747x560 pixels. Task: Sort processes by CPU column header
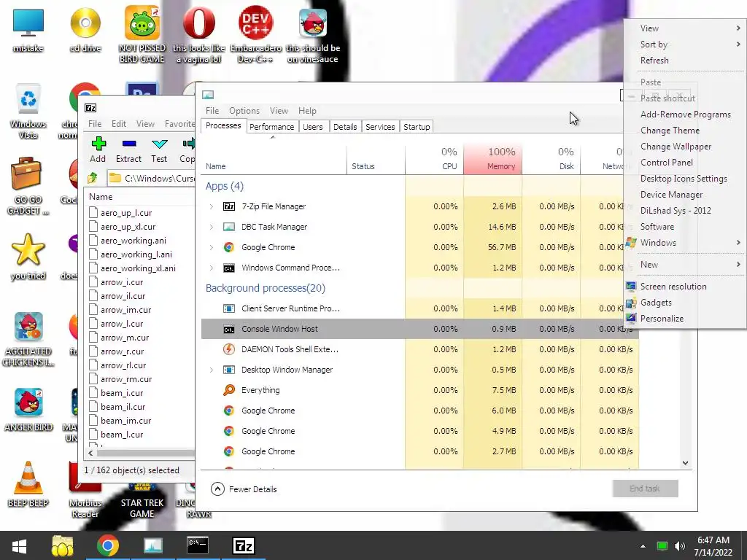(x=434, y=158)
